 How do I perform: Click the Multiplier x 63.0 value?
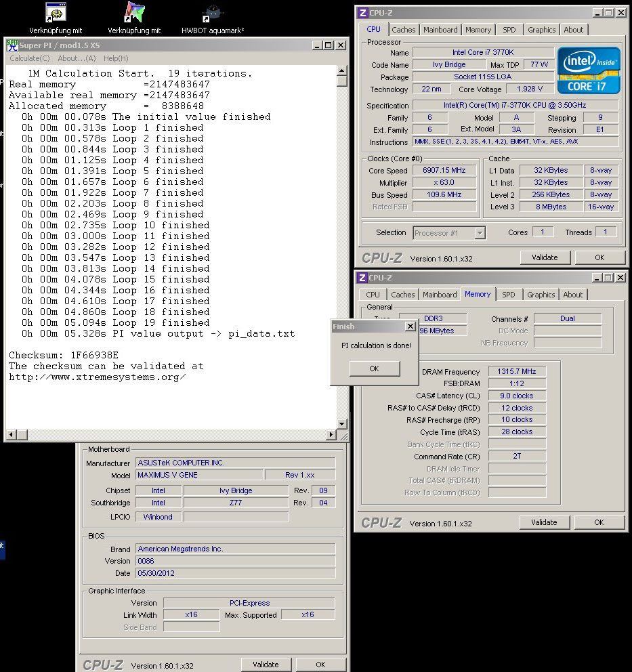[444, 183]
